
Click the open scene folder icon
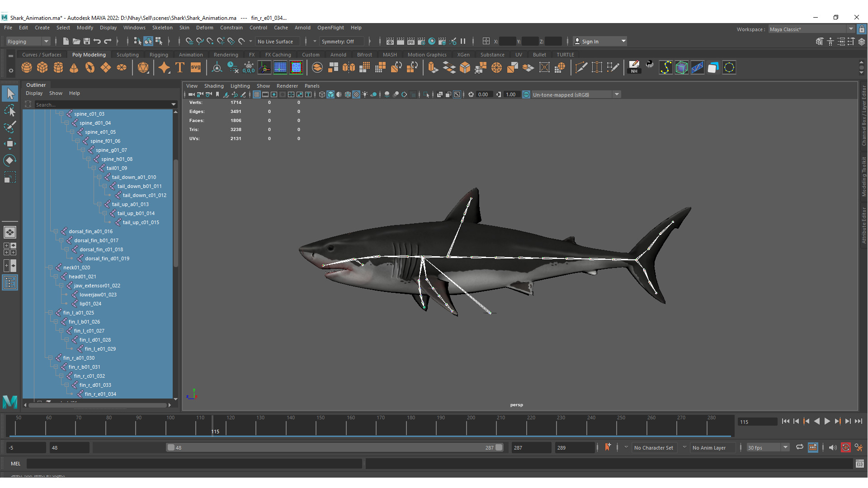click(76, 41)
